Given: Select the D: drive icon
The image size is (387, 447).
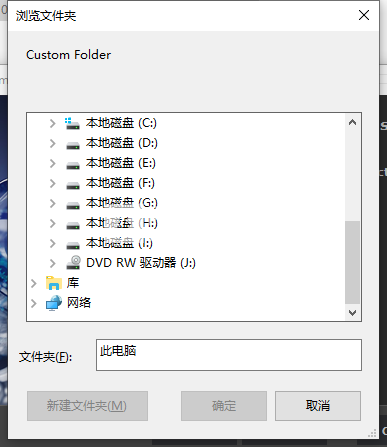Looking at the screenshot, I should [x=73, y=145].
